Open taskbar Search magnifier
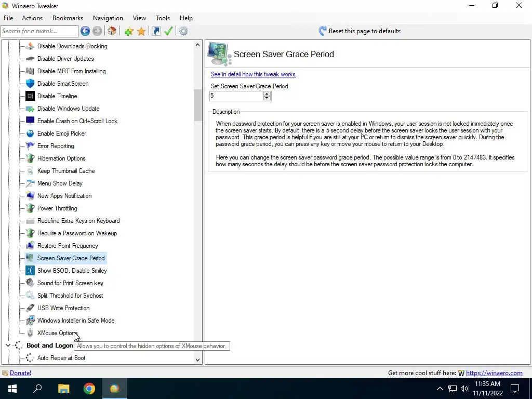Screen dimensions: 532x399 click(37, 389)
